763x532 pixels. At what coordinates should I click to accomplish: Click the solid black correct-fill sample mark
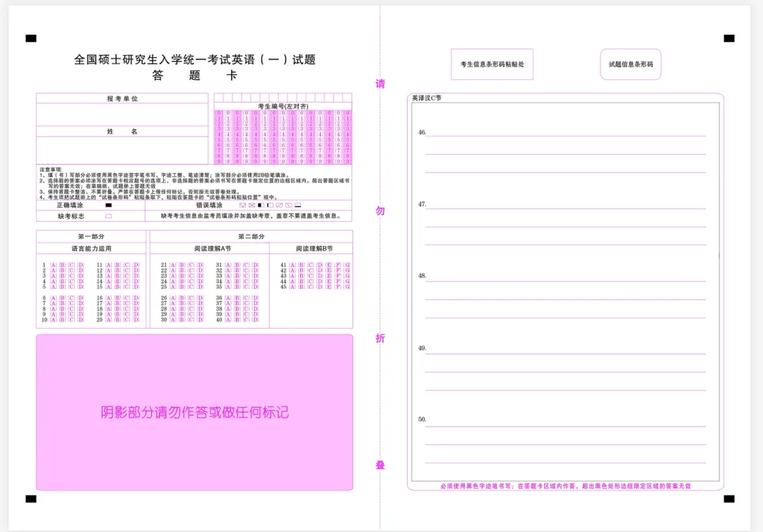[x=109, y=206]
